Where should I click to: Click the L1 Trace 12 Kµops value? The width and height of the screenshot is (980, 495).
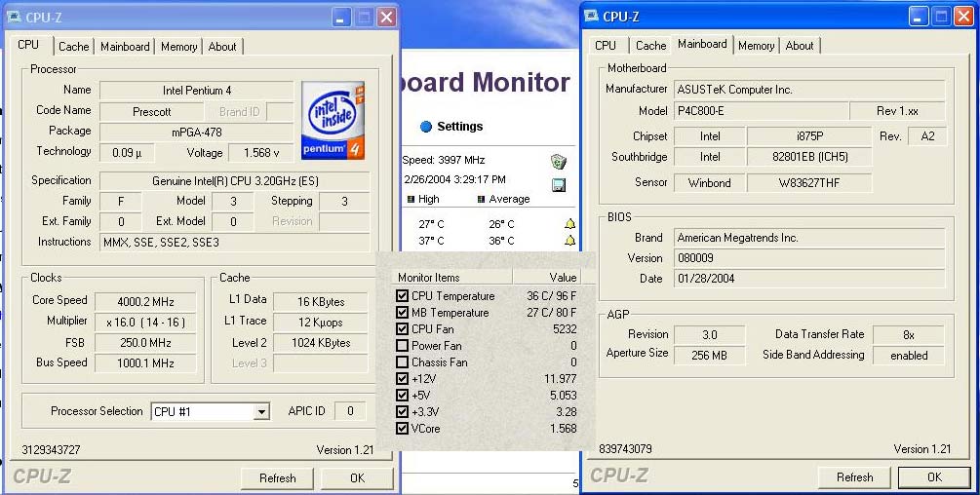click(321, 323)
